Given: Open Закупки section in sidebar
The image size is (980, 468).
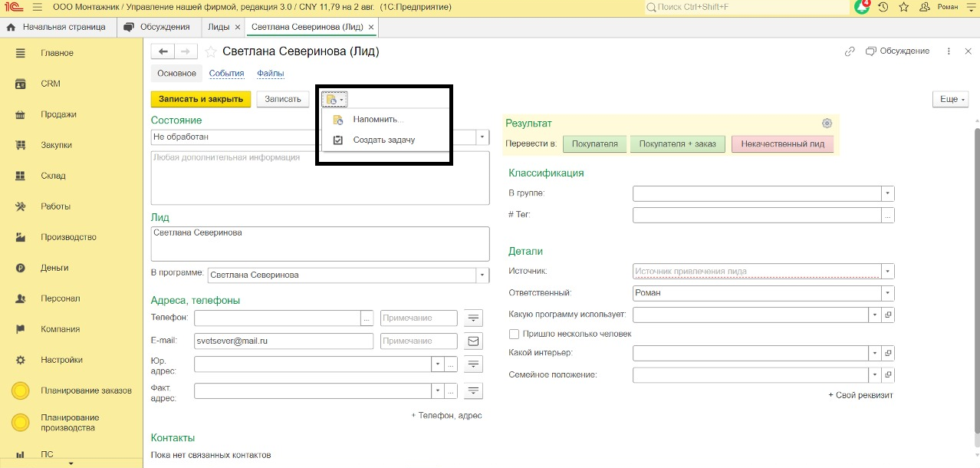Looking at the screenshot, I should (x=56, y=145).
